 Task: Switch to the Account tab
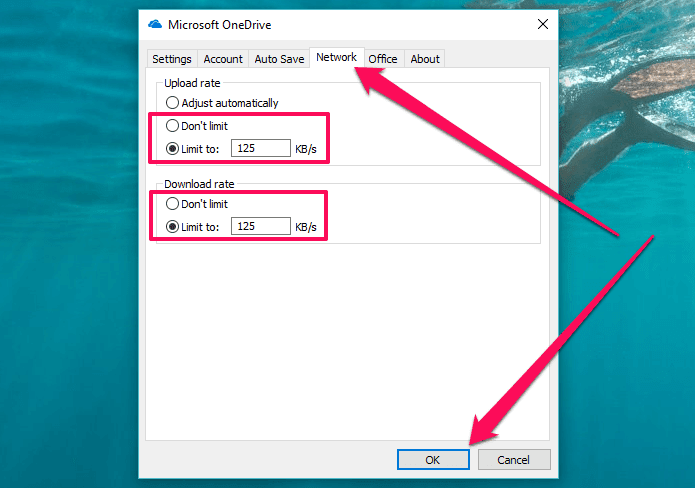click(x=223, y=59)
